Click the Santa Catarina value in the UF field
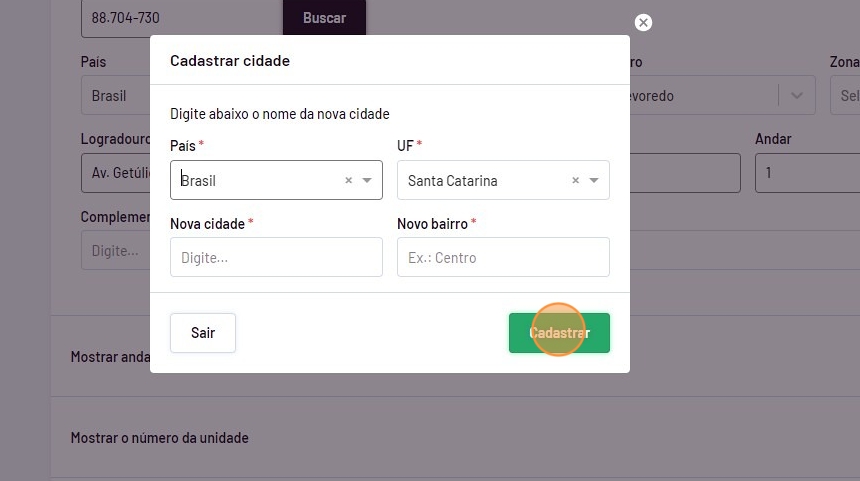 [x=453, y=181]
